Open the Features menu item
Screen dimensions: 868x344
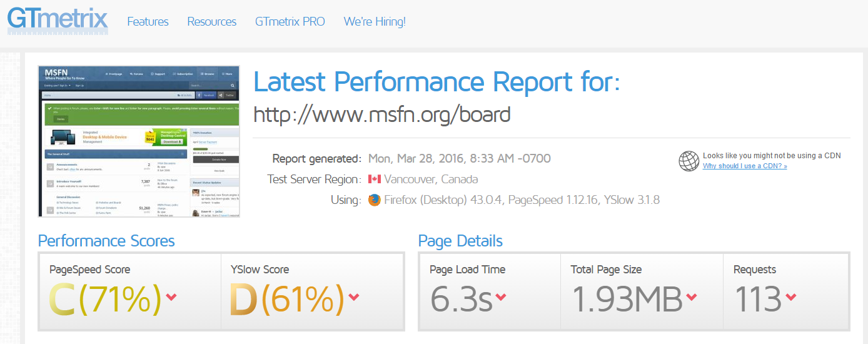148,21
